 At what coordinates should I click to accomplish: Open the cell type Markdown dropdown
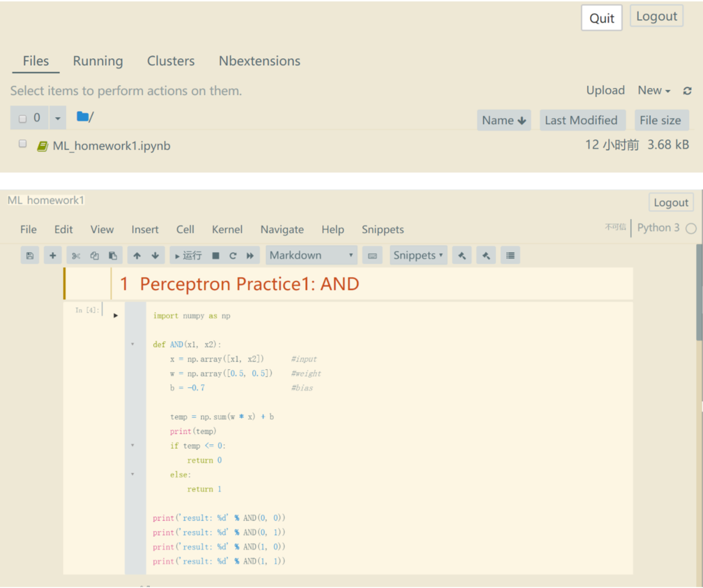tap(311, 256)
